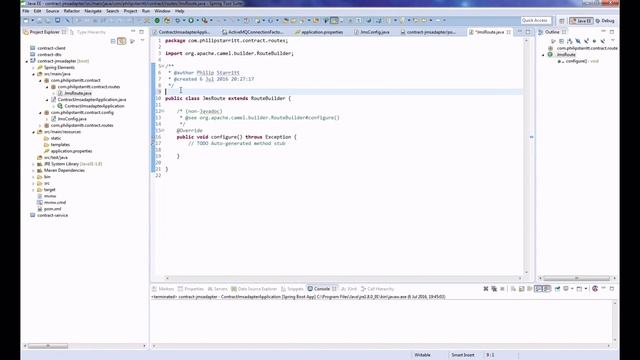Viewport: 640px width, 360px height.
Task: Click the Open Perspective icon
Action: (562, 21)
